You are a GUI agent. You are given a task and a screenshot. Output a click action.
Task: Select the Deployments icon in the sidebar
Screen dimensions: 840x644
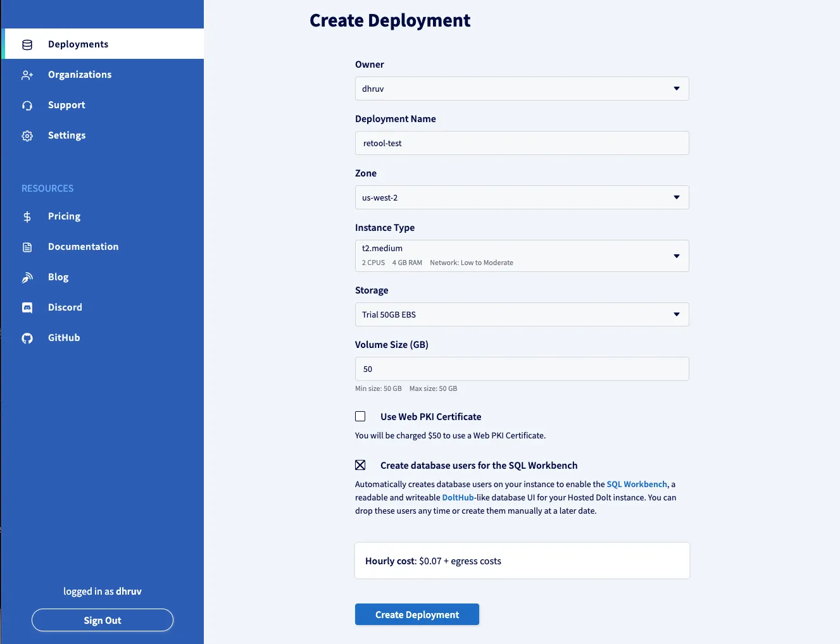point(27,44)
